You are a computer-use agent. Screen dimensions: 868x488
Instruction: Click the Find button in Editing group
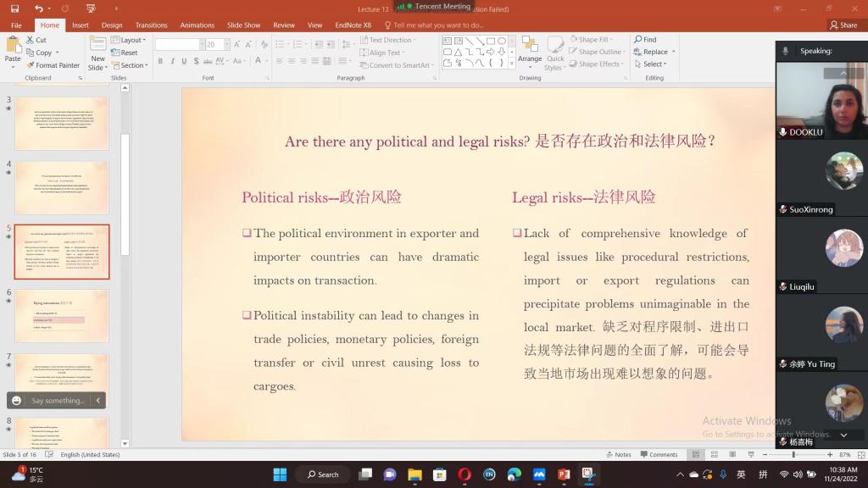(645, 40)
